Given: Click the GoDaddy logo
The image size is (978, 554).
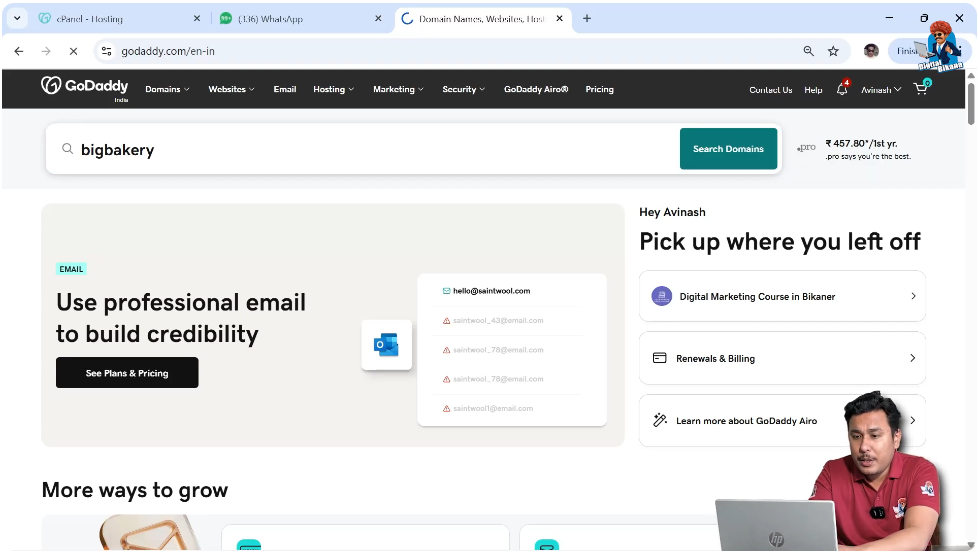Looking at the screenshot, I should point(85,87).
